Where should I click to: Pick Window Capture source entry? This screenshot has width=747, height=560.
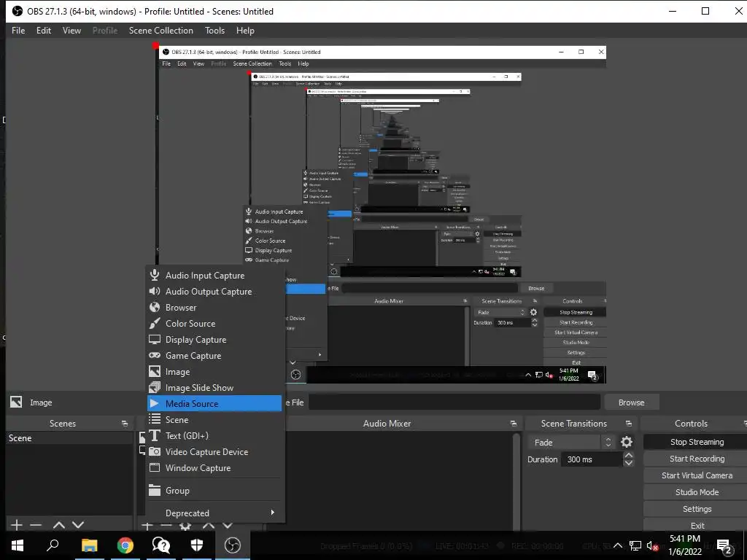click(214, 468)
